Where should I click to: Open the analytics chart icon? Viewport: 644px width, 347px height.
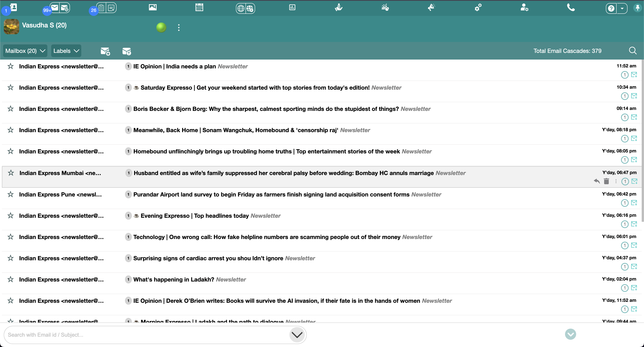point(292,7)
